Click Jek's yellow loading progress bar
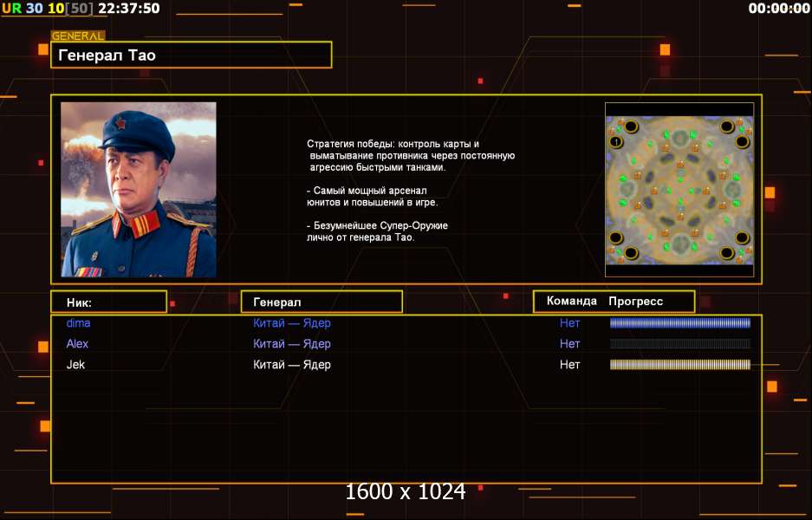The height and width of the screenshot is (520, 812). tap(680, 365)
